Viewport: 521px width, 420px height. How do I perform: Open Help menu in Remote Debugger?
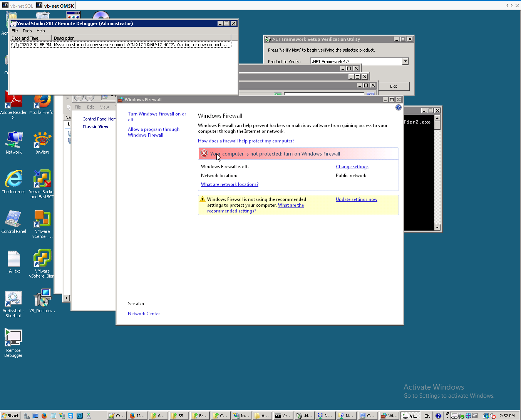[x=41, y=31]
